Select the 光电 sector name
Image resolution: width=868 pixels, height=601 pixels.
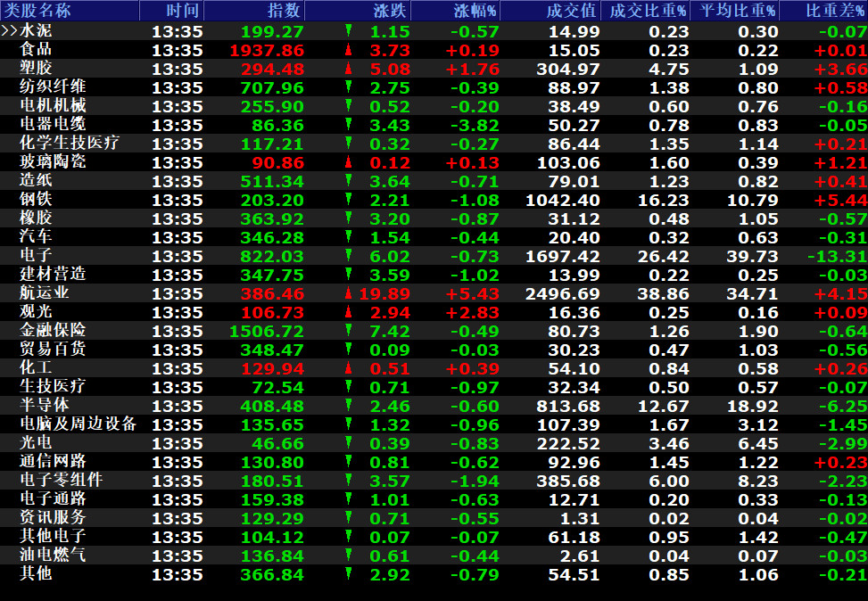click(x=36, y=442)
